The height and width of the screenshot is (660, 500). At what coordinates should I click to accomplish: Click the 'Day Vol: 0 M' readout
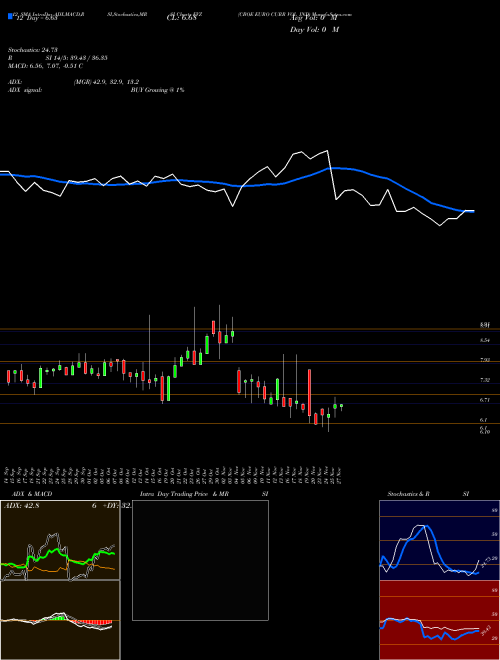point(314,29)
